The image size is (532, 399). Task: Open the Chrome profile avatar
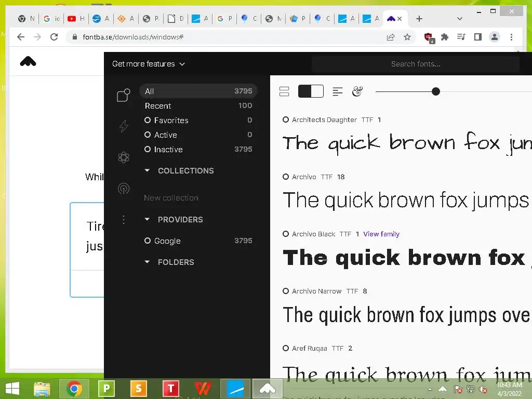point(495,37)
